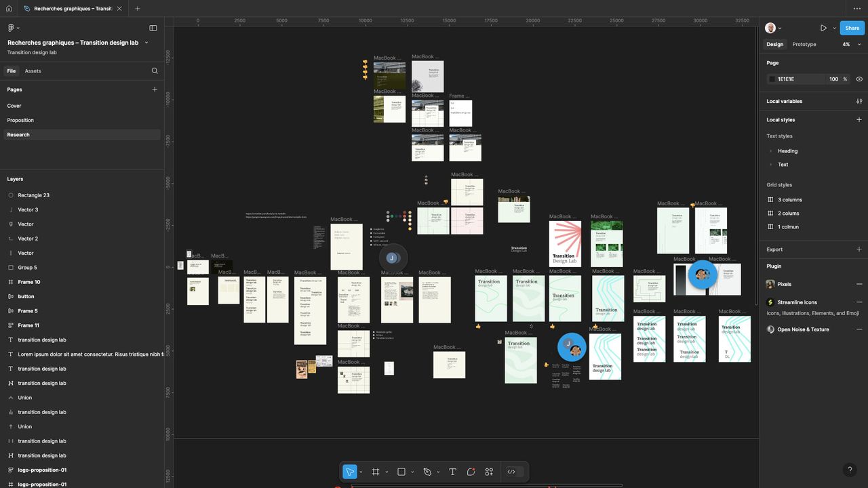Click the page background color swatch
The image size is (868, 488).
click(x=772, y=79)
